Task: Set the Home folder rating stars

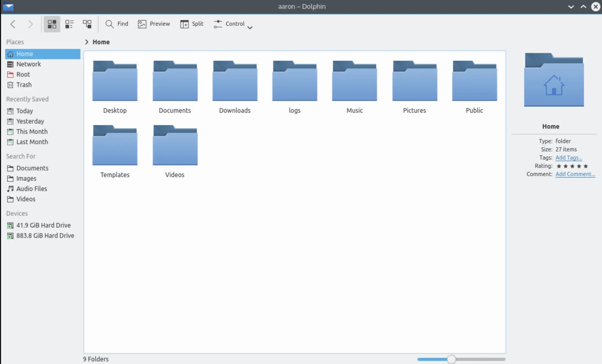Action: click(x=573, y=166)
